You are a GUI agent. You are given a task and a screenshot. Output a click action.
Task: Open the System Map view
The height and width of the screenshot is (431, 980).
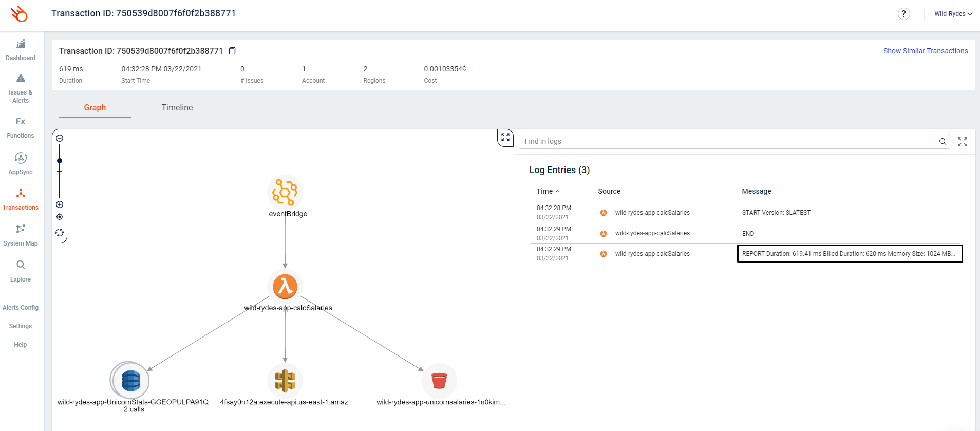coord(21,235)
